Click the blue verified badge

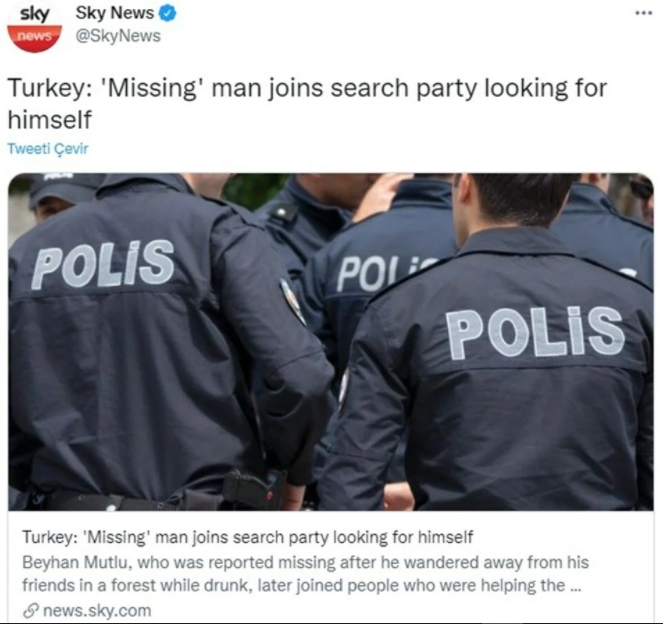(167, 14)
